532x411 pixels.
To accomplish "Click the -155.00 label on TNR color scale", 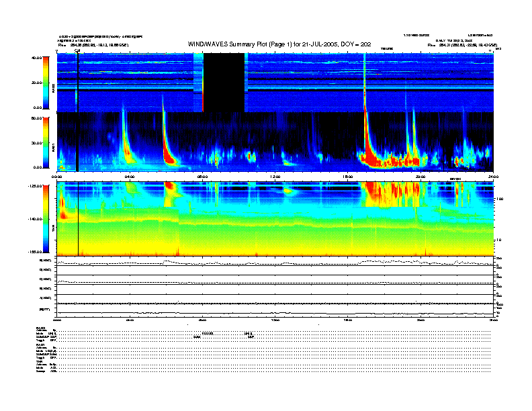I will pos(35,252).
